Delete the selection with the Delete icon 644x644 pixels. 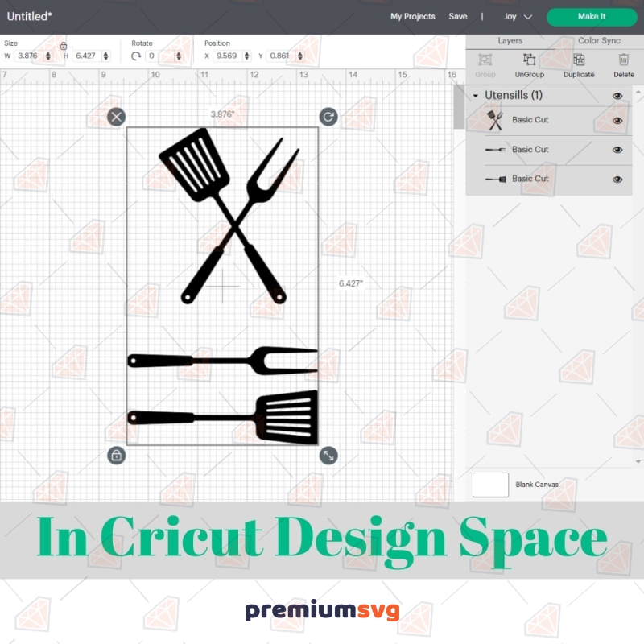[x=624, y=60]
